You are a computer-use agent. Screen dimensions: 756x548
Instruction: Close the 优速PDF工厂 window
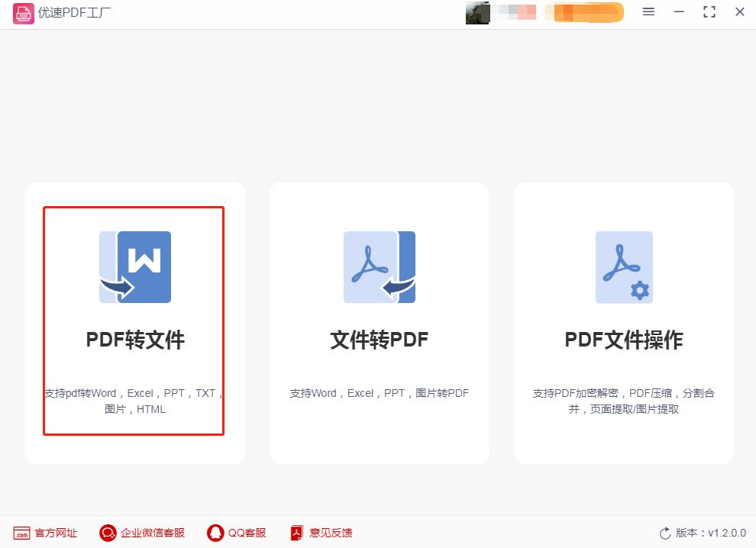[740, 12]
